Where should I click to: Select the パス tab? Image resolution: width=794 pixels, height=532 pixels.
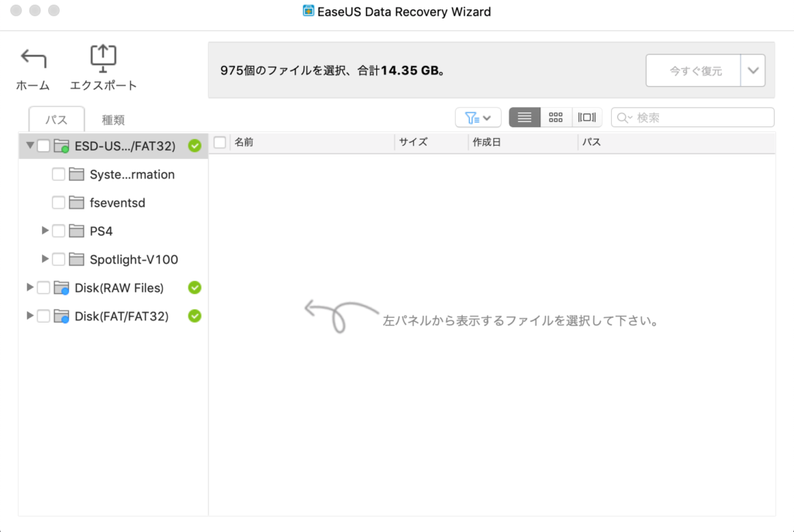56,119
